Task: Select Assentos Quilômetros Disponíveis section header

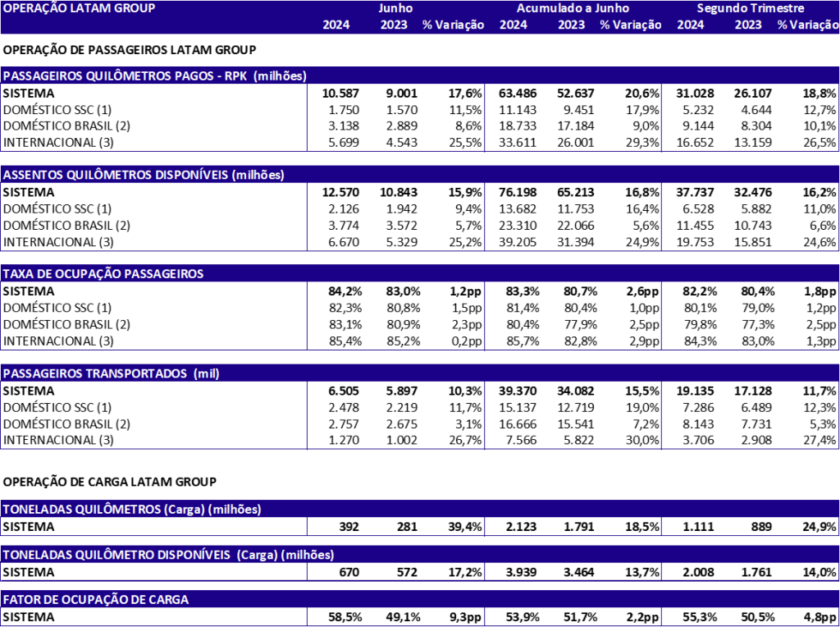Action: [x=144, y=175]
